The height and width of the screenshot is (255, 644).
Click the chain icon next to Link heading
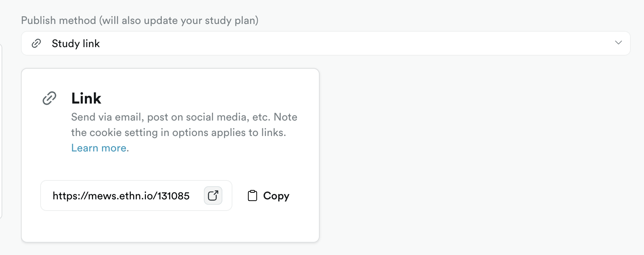[49, 99]
